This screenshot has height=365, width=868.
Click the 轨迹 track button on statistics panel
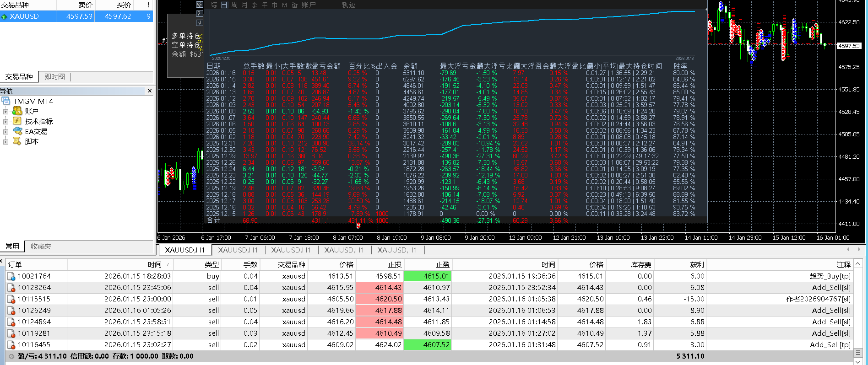(348, 5)
